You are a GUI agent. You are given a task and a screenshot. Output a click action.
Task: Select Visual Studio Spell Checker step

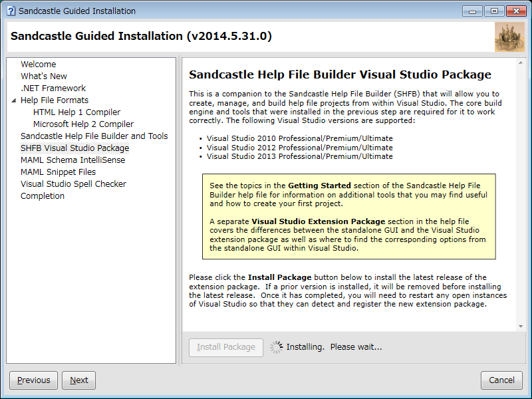(73, 184)
